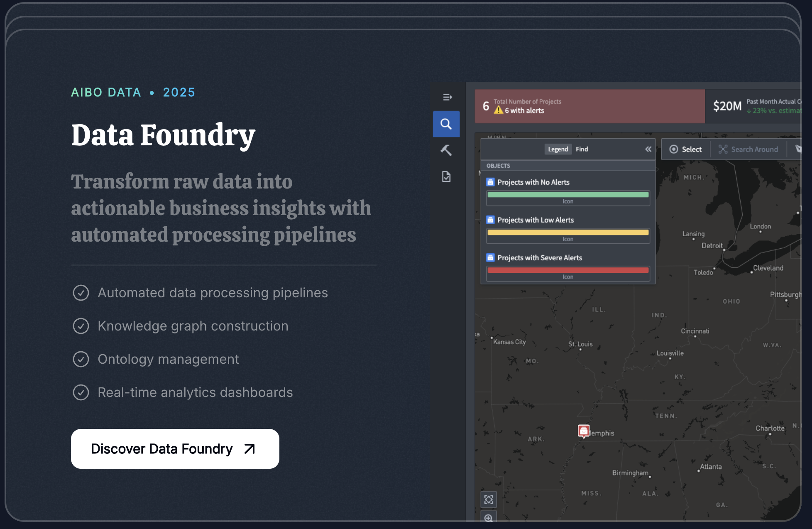The image size is (812, 529).
Task: Click the Projects with Severe Alerts icon
Action: coord(490,258)
